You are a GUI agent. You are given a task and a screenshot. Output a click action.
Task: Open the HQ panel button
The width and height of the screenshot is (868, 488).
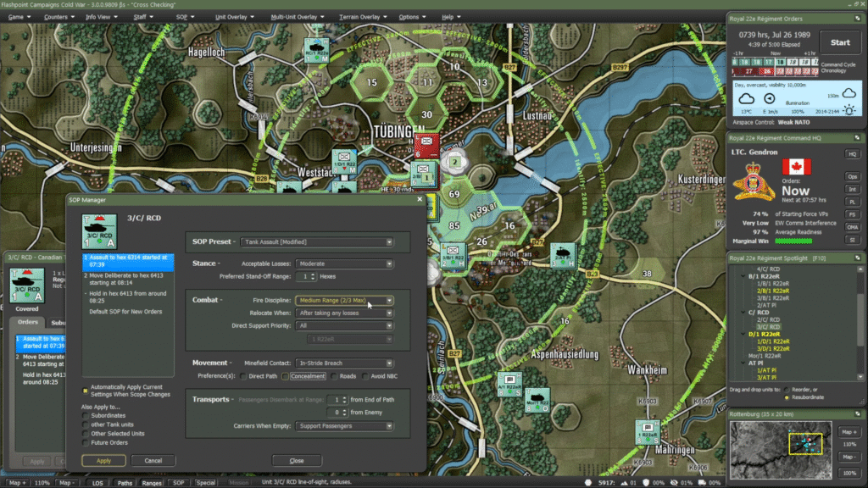click(852, 154)
